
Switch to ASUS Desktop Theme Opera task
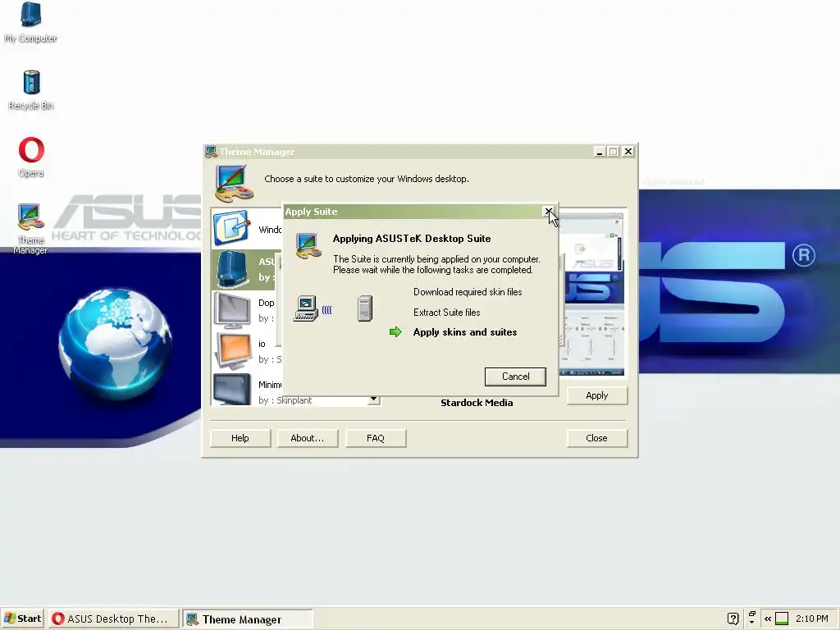click(113, 619)
